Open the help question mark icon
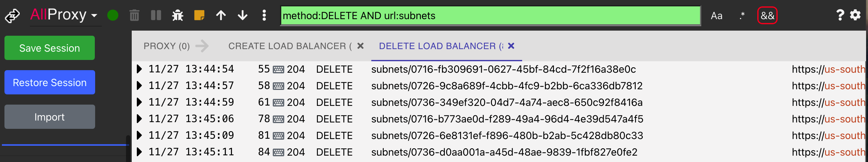 pyautogui.click(x=840, y=15)
